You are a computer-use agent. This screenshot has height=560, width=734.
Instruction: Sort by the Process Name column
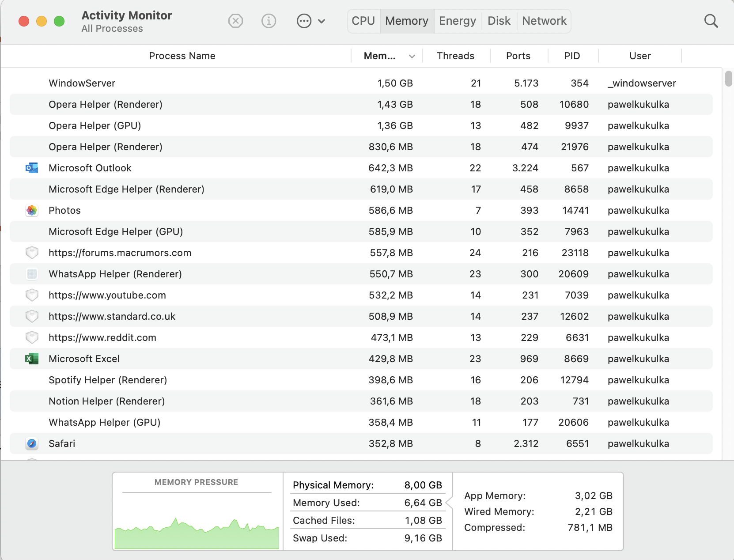(x=182, y=56)
